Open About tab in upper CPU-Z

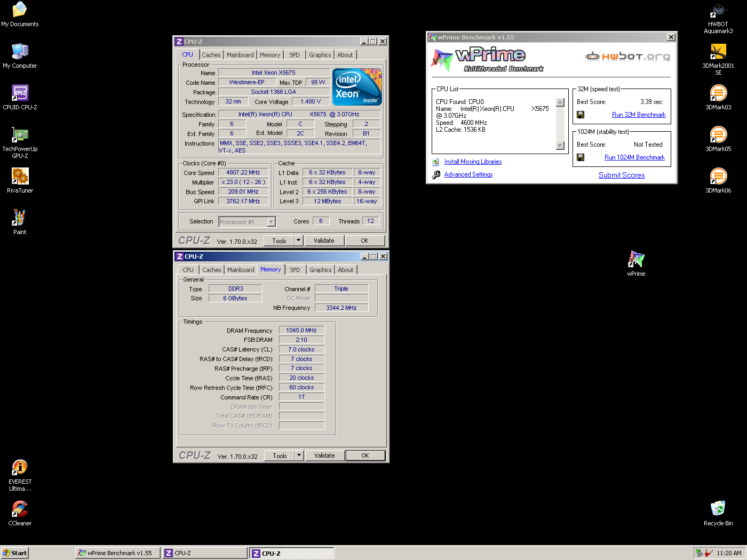tap(345, 55)
